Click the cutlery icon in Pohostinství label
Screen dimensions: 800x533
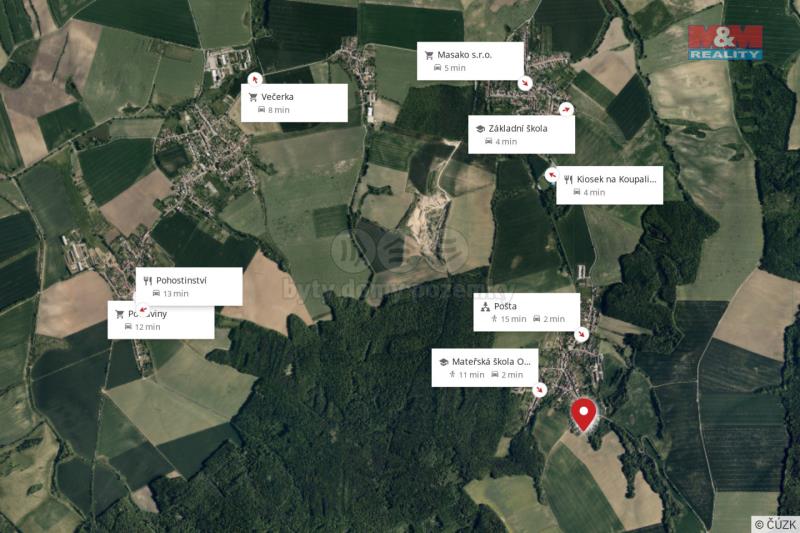[x=148, y=281]
